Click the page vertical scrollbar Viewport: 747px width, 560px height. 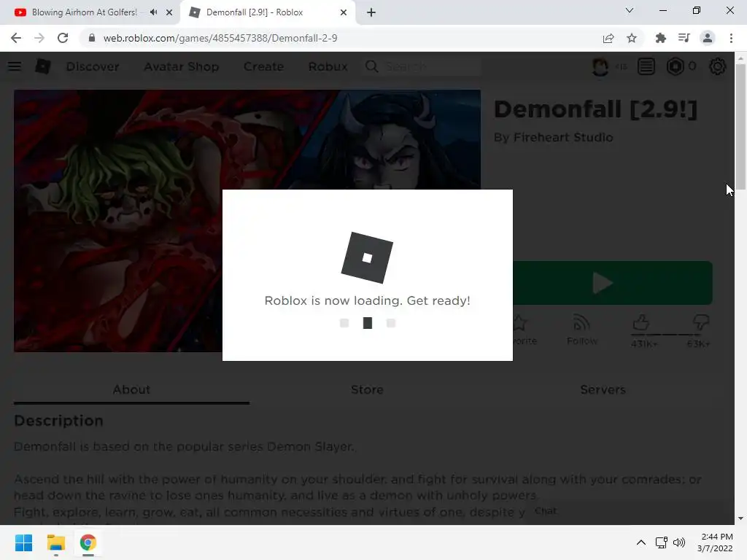pos(740,126)
